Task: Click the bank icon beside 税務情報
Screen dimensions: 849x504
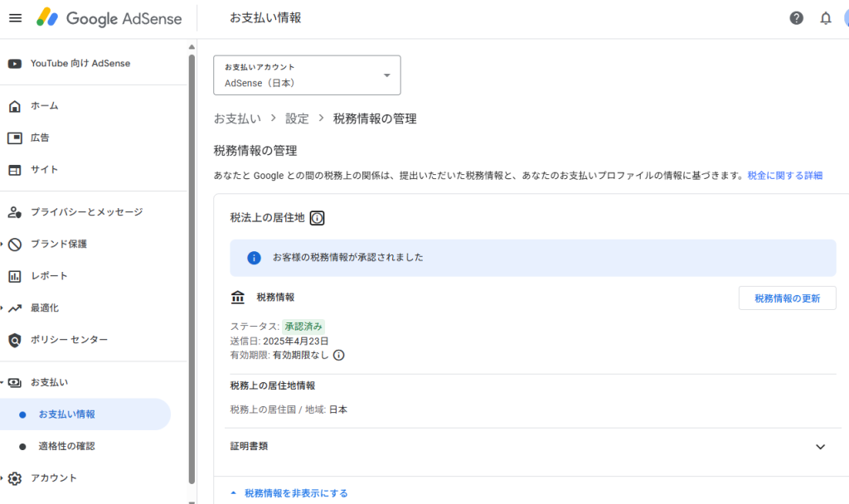Action: tap(238, 298)
